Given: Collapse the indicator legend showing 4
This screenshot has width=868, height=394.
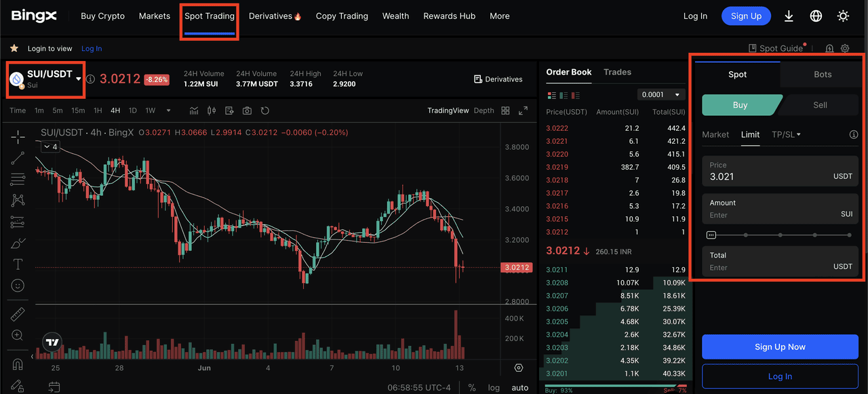Looking at the screenshot, I should coord(50,146).
